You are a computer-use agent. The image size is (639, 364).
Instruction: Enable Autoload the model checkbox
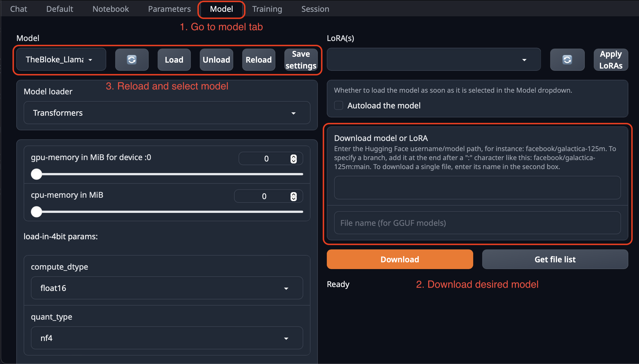[339, 106]
